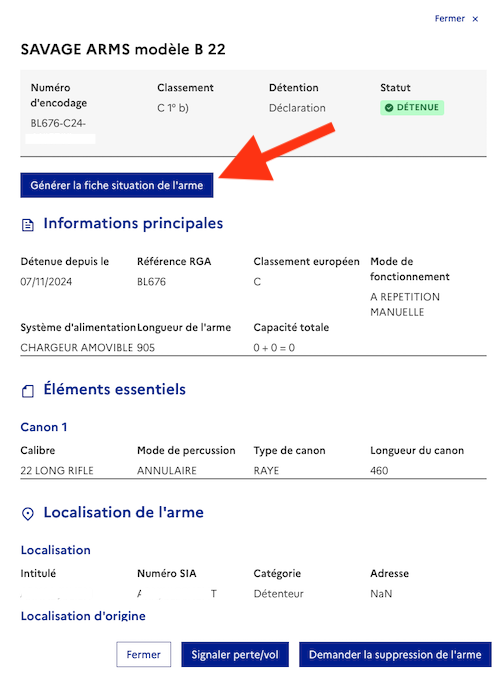This screenshot has width=500, height=676.
Task: Generate the weapon situation sheet
Action: click(x=117, y=185)
